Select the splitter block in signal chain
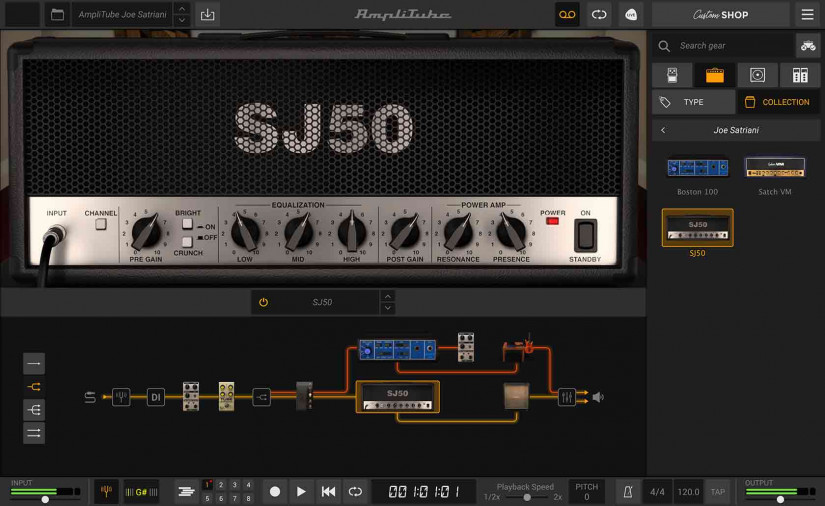This screenshot has width=825, height=506. click(261, 397)
